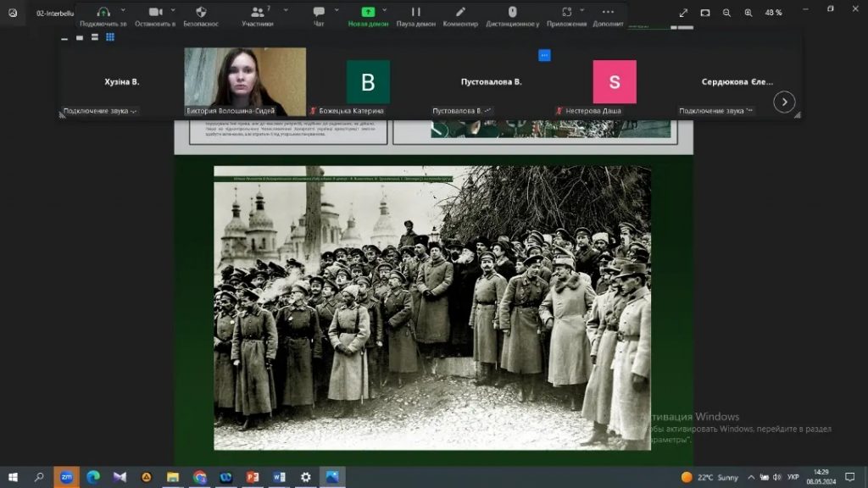Open PowerPoint from the taskbar
This screenshot has width=868, height=488.
(252, 477)
